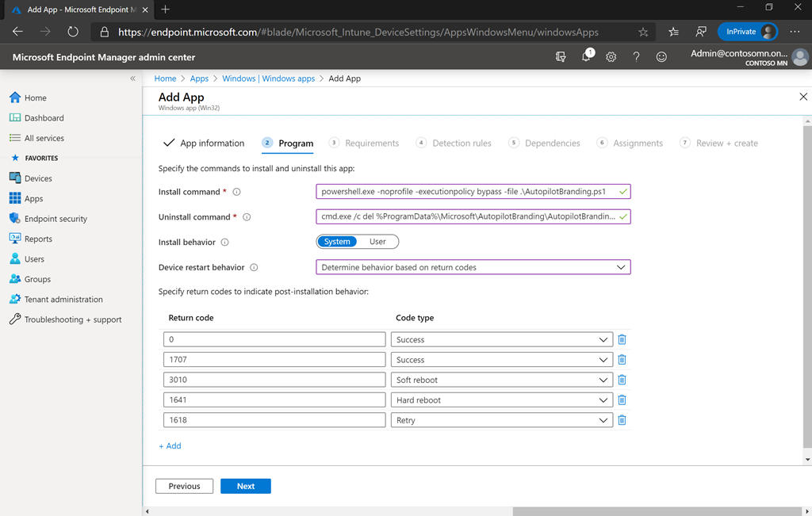The width and height of the screenshot is (812, 516).
Task: Delete the 1707 return code row
Action: tap(622, 360)
